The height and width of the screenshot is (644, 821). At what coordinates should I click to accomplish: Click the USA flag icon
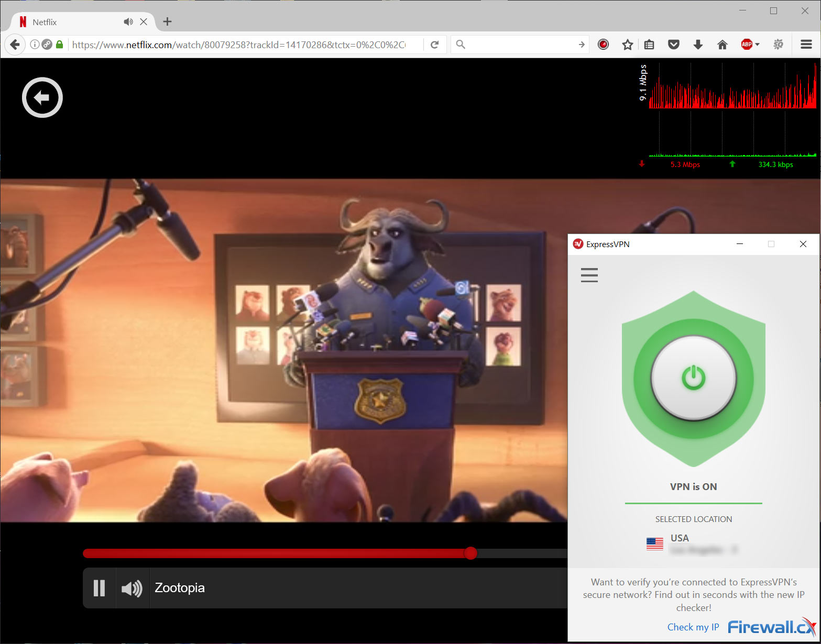click(x=655, y=544)
